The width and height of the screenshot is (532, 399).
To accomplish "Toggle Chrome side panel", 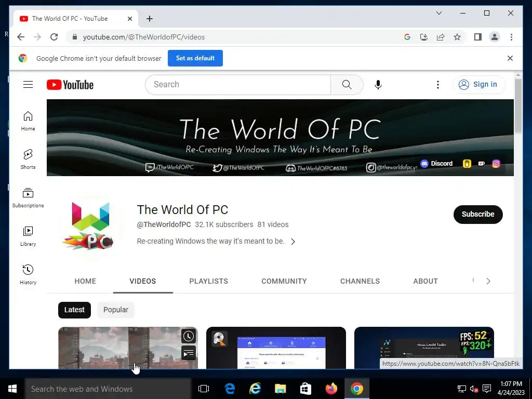I will coord(478,37).
